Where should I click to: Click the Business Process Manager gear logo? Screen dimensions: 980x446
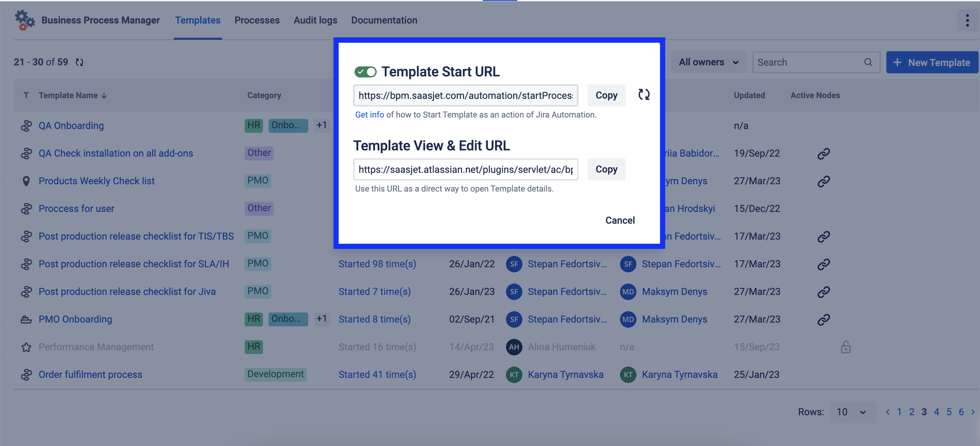coord(24,20)
